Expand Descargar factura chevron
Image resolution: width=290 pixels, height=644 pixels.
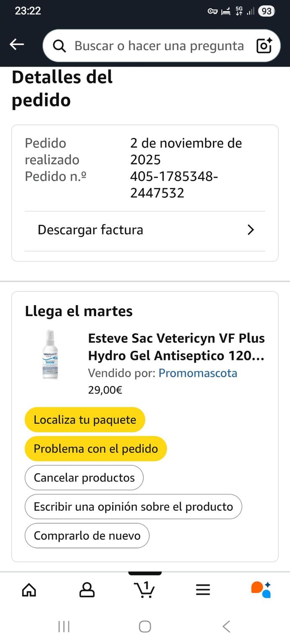click(251, 230)
